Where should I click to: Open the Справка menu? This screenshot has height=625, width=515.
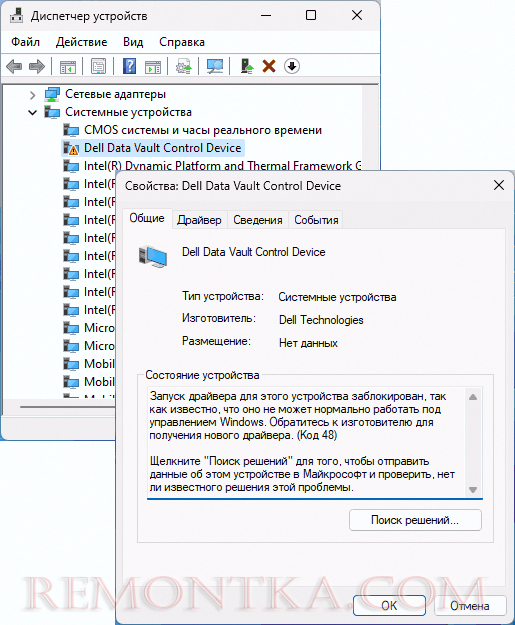[x=182, y=42]
